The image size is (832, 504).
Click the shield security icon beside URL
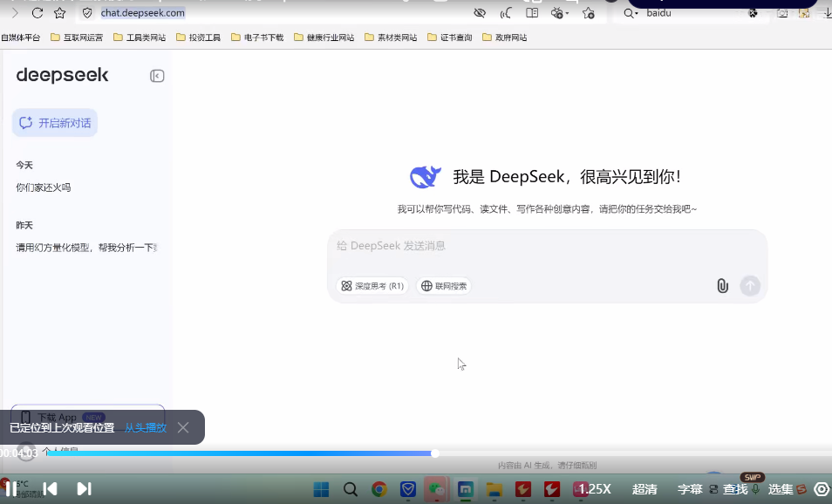87,13
